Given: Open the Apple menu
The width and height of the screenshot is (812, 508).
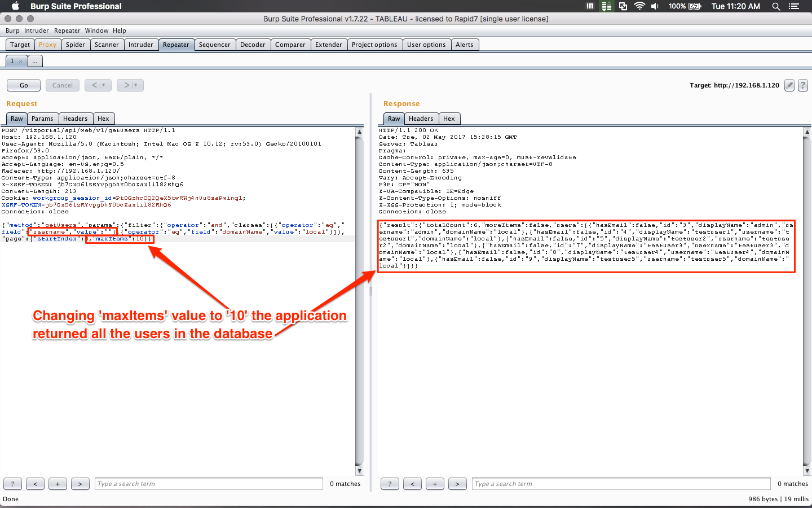Looking at the screenshot, I should point(16,6).
